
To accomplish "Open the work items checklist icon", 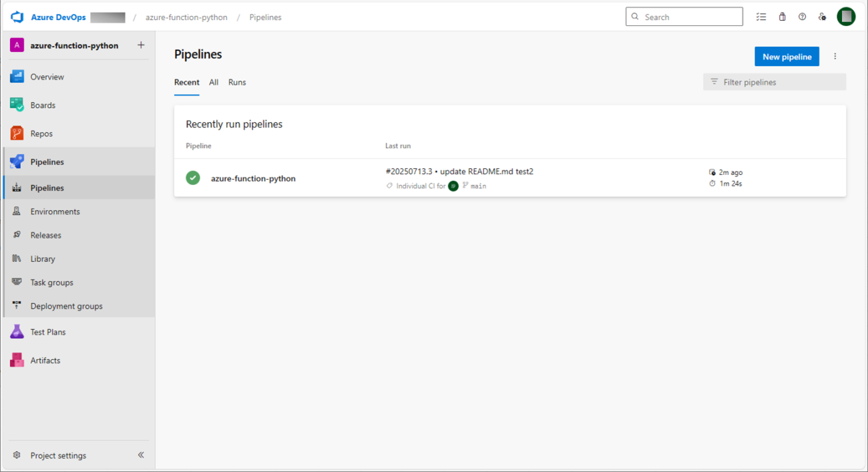I will [761, 17].
